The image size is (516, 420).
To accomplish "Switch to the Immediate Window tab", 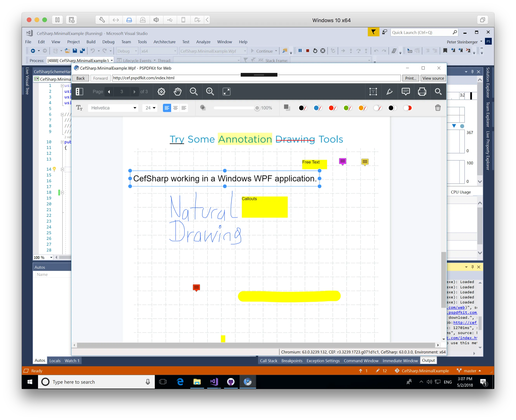I will [x=400, y=360].
